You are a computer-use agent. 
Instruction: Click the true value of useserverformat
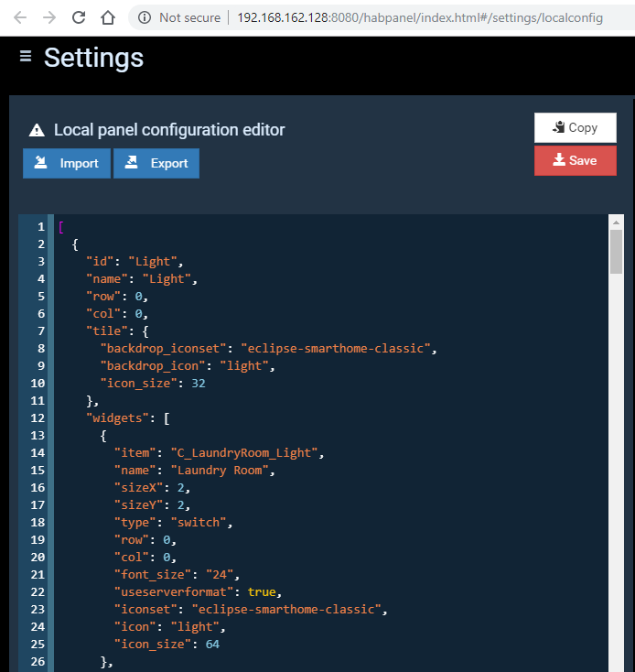(x=262, y=591)
